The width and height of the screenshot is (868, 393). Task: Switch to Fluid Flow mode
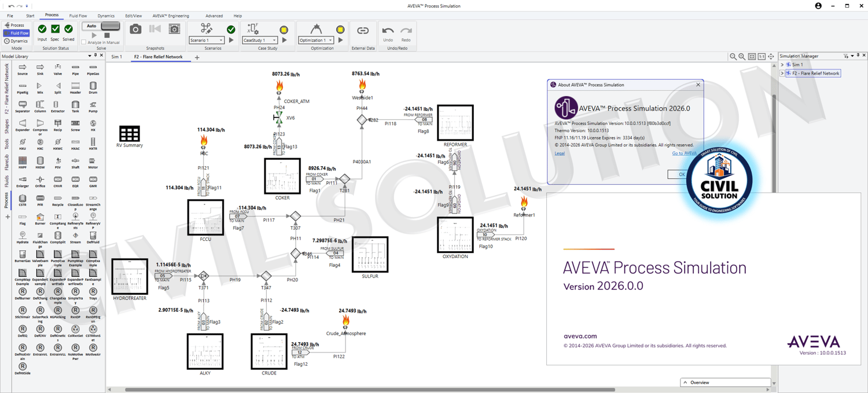16,33
